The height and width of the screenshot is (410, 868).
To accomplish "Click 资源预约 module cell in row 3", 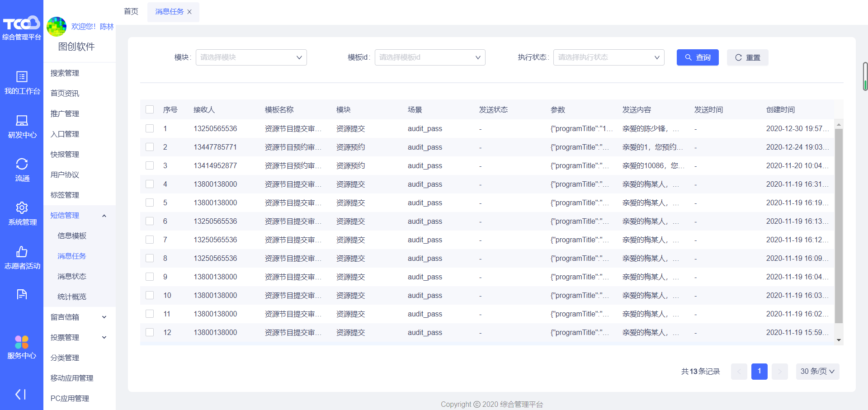I will tap(350, 165).
